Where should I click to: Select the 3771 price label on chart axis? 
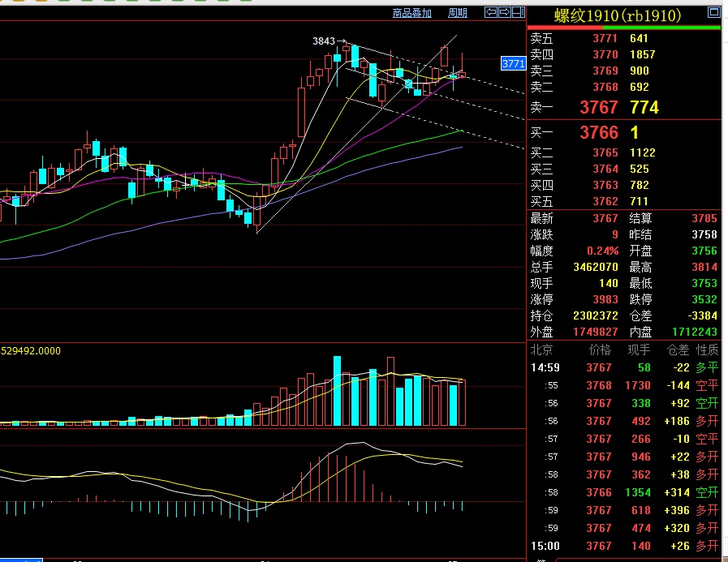tap(513, 63)
